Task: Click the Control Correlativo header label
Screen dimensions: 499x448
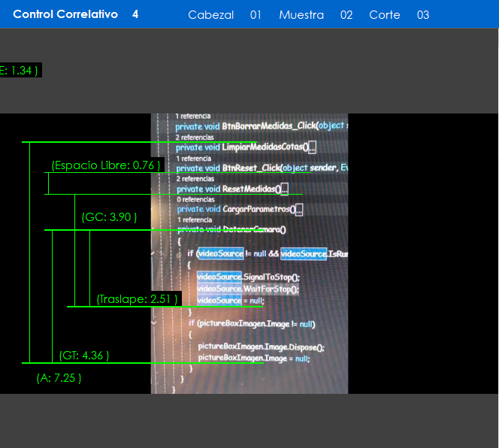Action: 65,14
